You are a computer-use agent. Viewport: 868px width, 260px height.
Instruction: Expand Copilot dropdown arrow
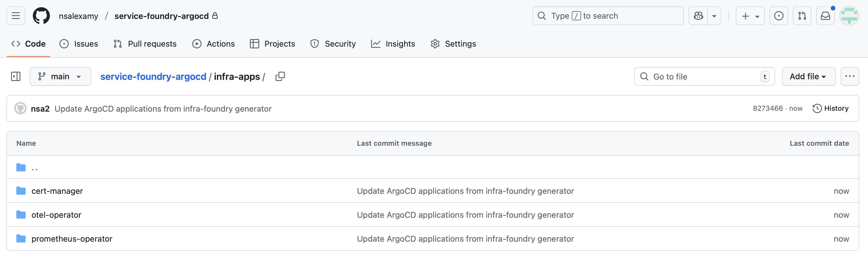[x=714, y=16]
